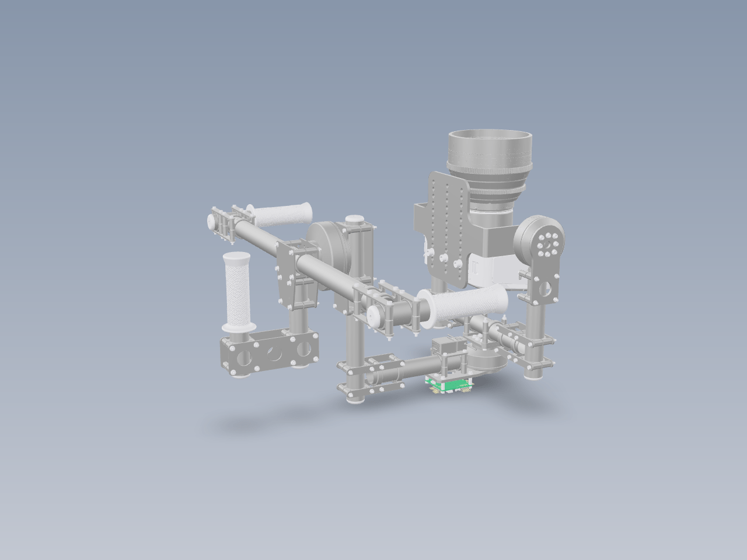Click the green circuit board under gimbal

448,386
